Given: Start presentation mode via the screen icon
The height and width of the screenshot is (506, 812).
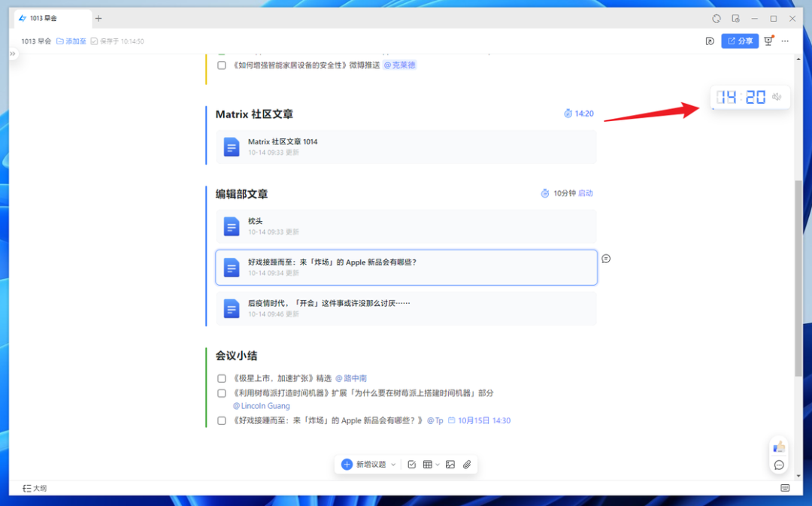Looking at the screenshot, I should [x=768, y=41].
